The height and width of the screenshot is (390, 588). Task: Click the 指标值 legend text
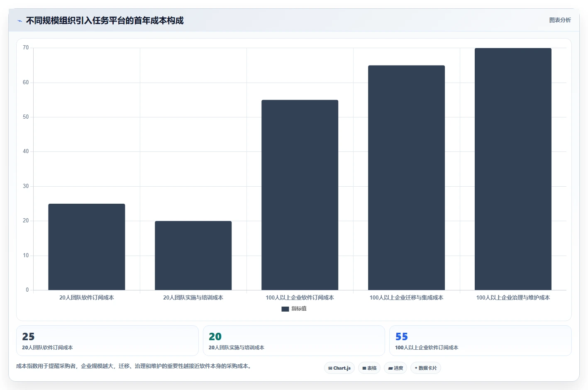click(299, 309)
